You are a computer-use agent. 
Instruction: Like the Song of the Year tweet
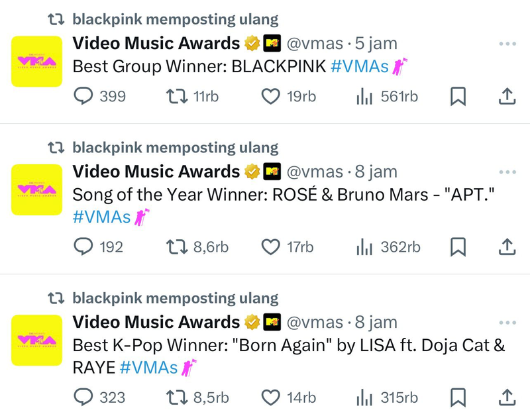[270, 247]
